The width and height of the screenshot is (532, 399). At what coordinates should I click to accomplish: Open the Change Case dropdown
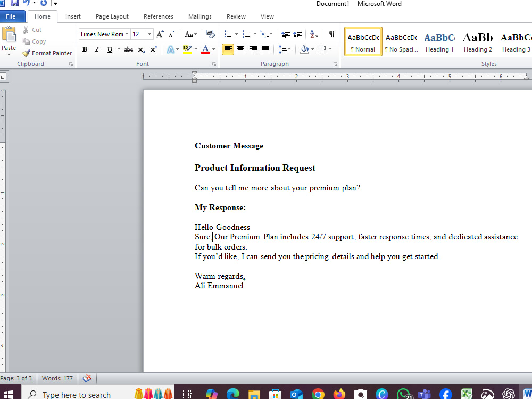[x=190, y=34]
